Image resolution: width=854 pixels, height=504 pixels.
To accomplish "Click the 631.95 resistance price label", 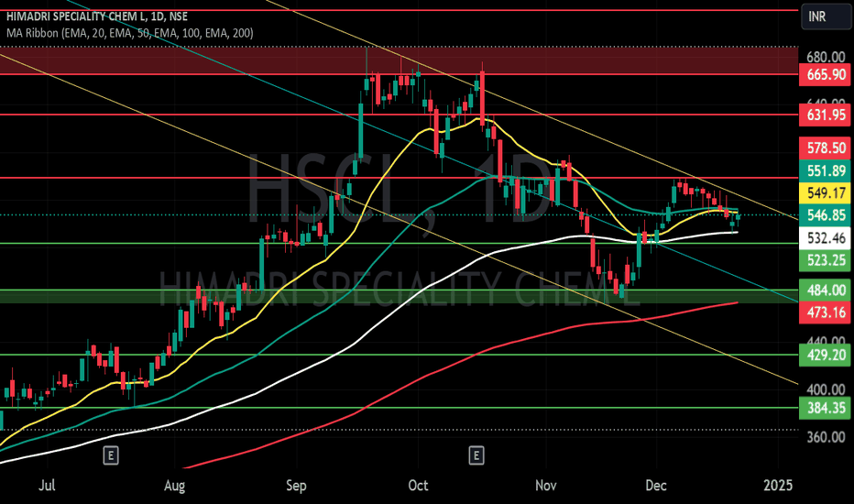I will coord(826,115).
